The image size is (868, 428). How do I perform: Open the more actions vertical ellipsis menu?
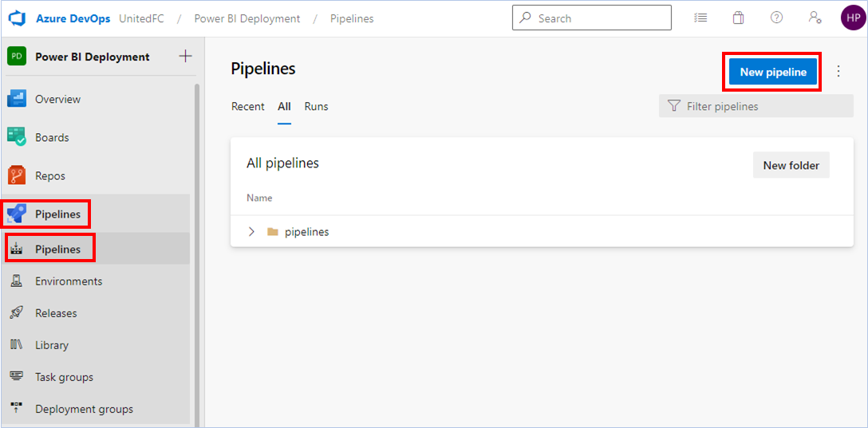(838, 72)
